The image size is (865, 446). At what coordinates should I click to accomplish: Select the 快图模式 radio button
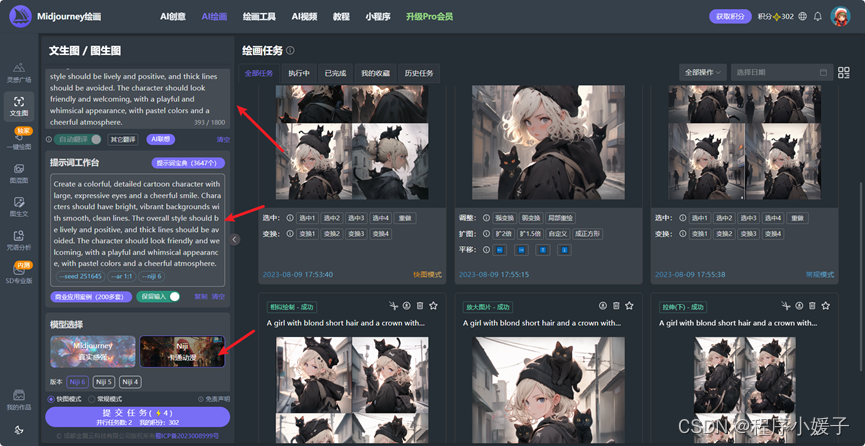51,399
